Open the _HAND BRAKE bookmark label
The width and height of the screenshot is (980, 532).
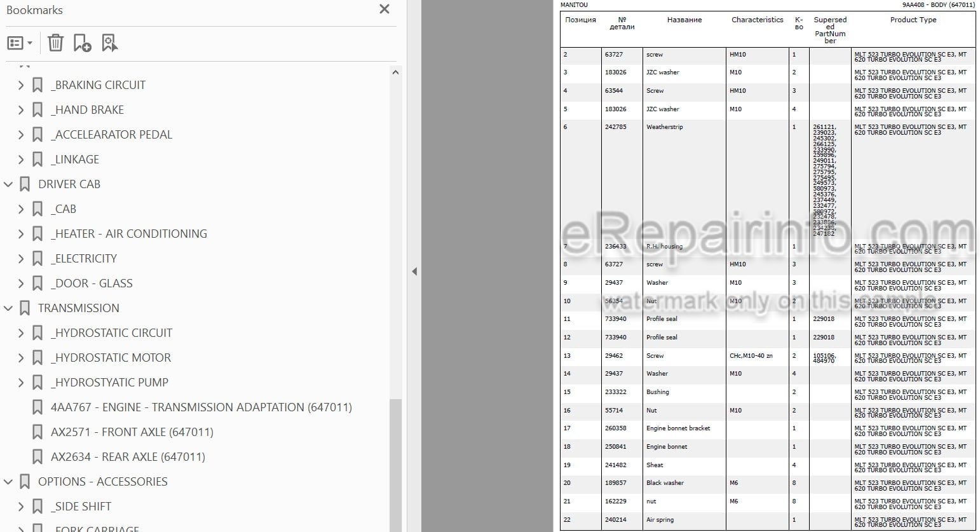click(87, 109)
